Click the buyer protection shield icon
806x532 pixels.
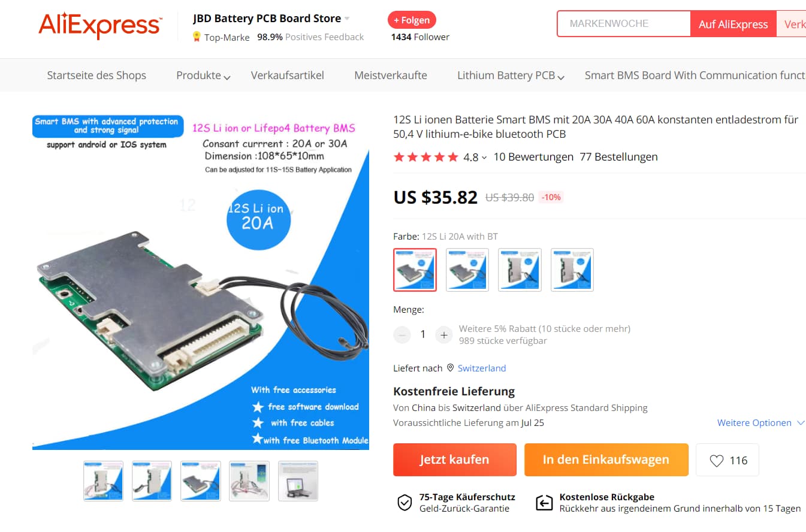[x=404, y=502]
